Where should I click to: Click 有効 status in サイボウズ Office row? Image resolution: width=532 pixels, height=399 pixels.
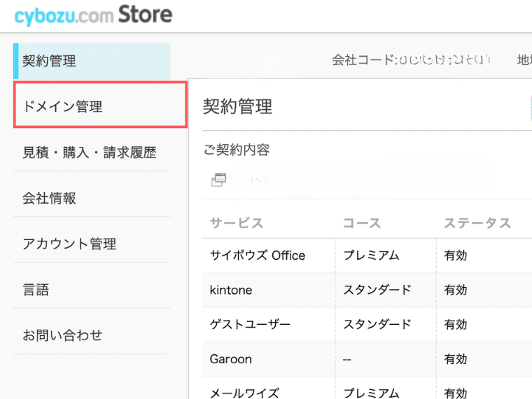coord(456,255)
